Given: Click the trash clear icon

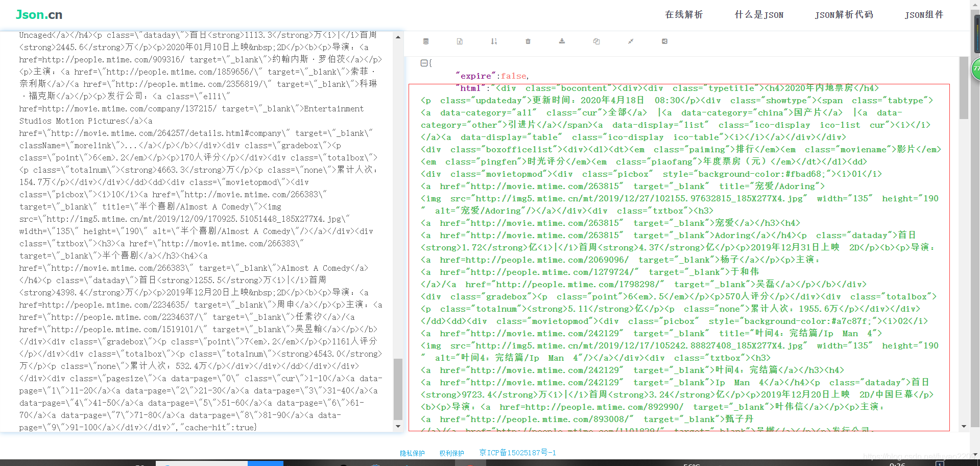Looking at the screenshot, I should (x=528, y=41).
